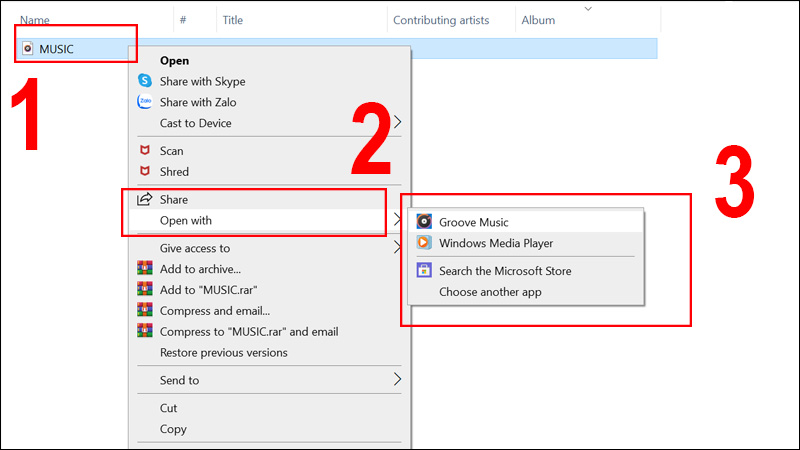Expand the Give access to submenu arrow

point(397,247)
